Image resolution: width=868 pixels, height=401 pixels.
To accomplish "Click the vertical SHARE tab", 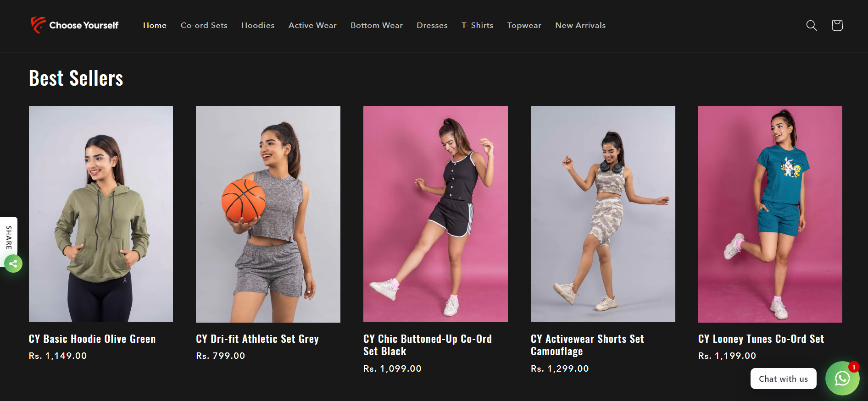I will (x=9, y=237).
